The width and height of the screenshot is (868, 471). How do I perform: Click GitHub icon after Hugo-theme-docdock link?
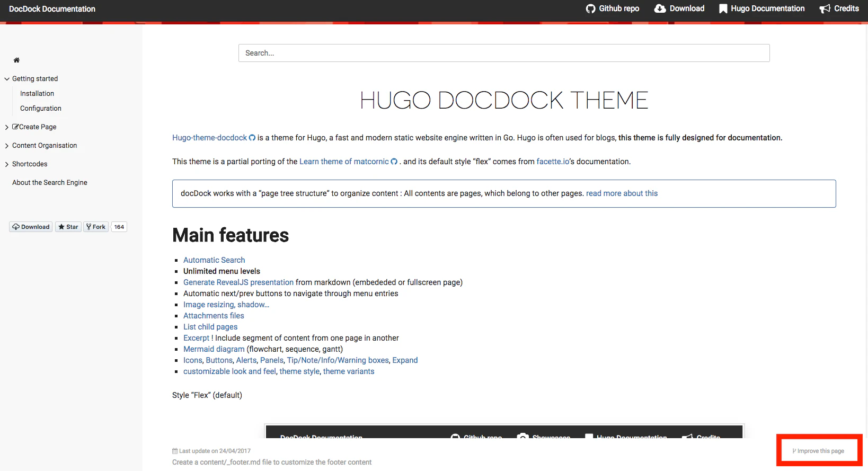(x=252, y=138)
